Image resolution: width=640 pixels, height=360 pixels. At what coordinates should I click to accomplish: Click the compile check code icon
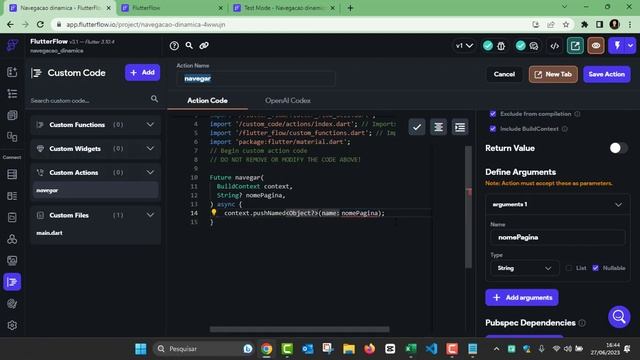[417, 127]
